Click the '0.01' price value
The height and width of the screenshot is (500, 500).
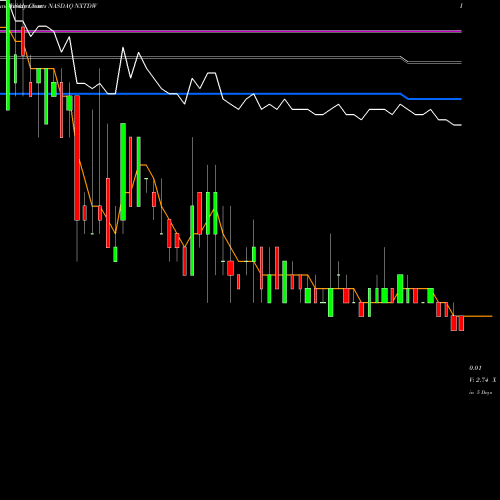pyautogui.click(x=475, y=368)
